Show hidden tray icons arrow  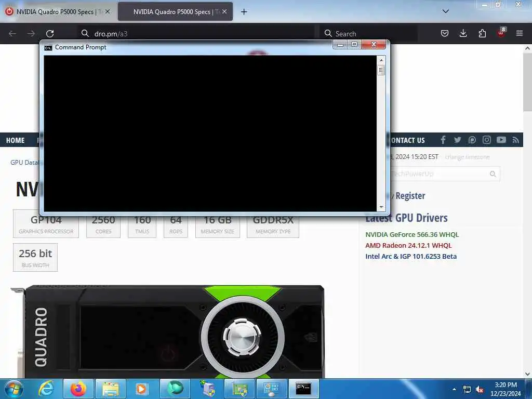pos(454,389)
